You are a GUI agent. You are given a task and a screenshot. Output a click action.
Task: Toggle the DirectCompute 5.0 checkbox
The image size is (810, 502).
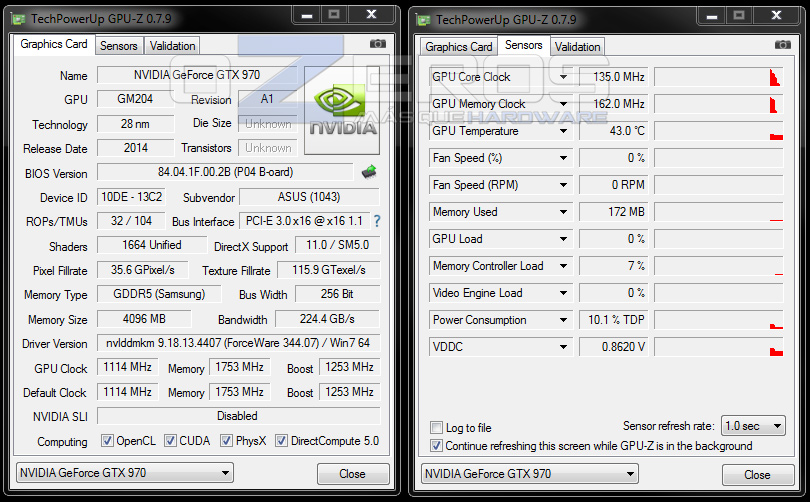point(282,441)
